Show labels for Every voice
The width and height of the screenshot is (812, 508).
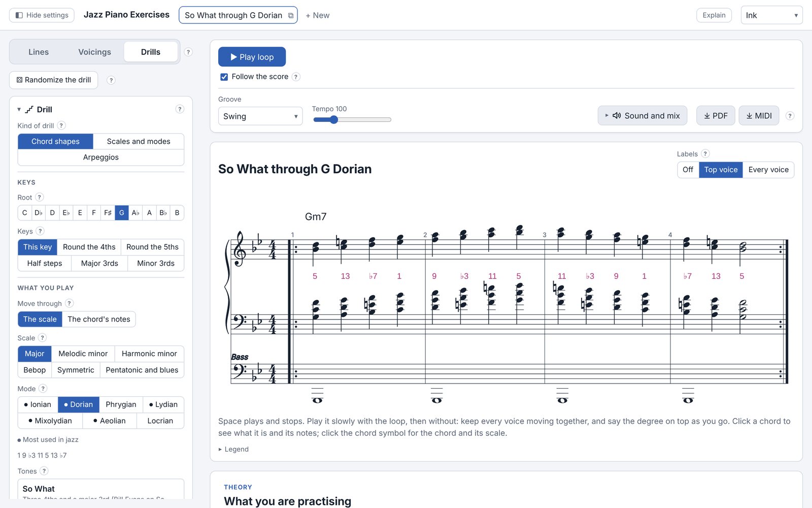(768, 170)
